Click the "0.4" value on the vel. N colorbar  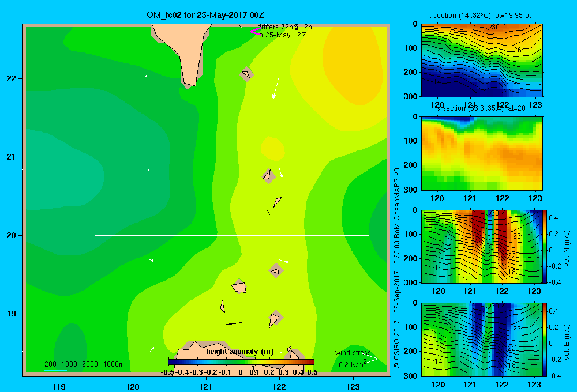pyautogui.click(x=553, y=218)
